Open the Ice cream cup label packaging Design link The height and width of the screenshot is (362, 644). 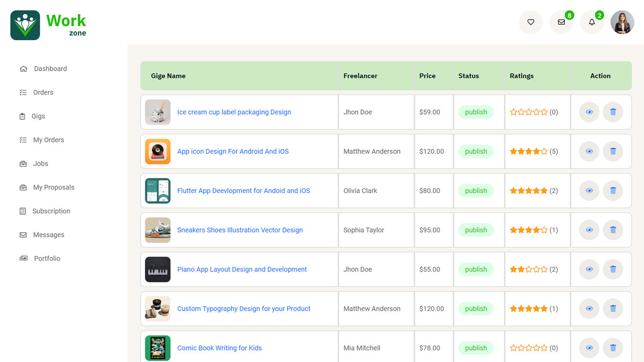coord(234,112)
